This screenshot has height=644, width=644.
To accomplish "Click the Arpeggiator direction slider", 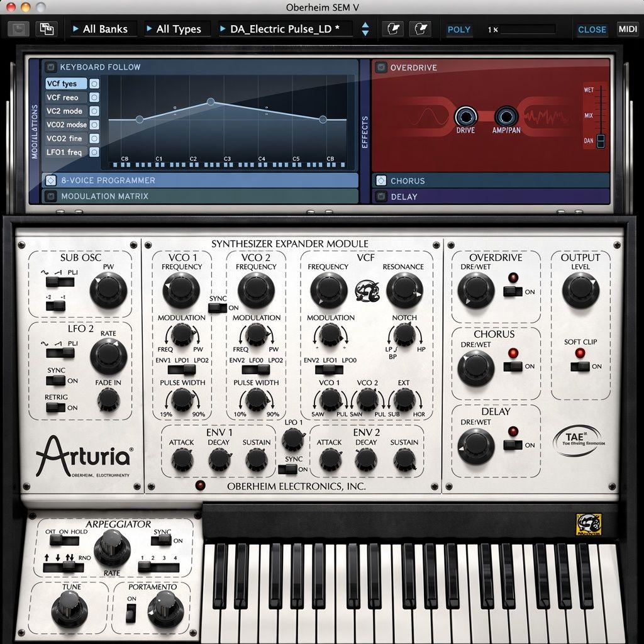I will [64, 567].
